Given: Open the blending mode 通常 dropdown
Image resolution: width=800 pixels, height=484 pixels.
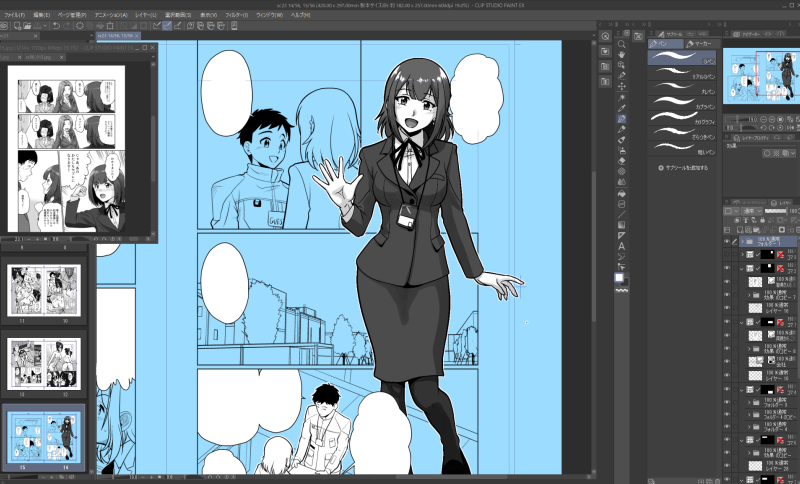Looking at the screenshot, I should [753, 211].
